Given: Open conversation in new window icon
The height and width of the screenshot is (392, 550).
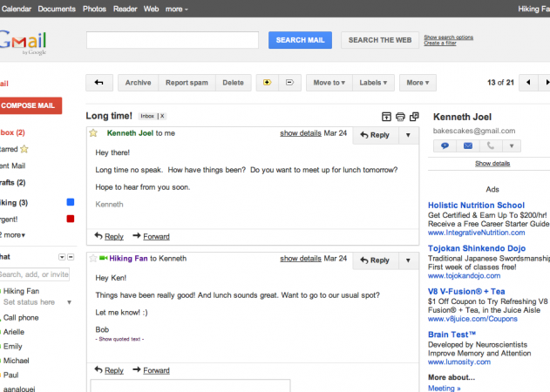Looking at the screenshot, I should (x=415, y=117).
